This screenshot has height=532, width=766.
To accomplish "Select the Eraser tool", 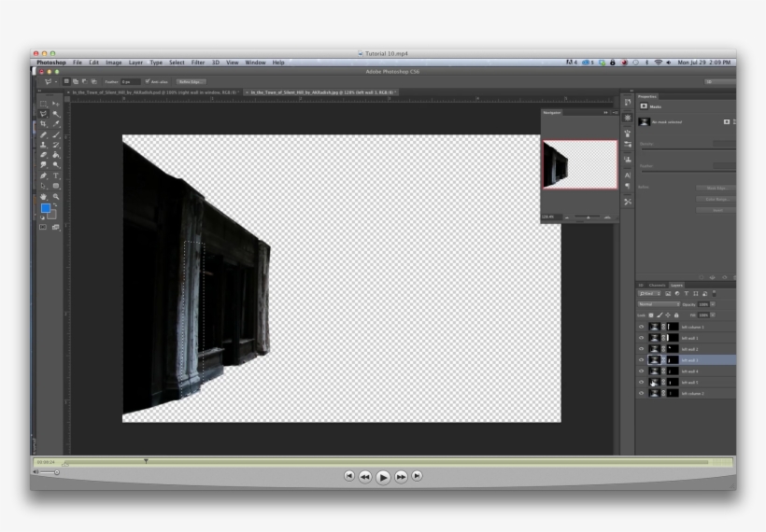I will pos(44,155).
